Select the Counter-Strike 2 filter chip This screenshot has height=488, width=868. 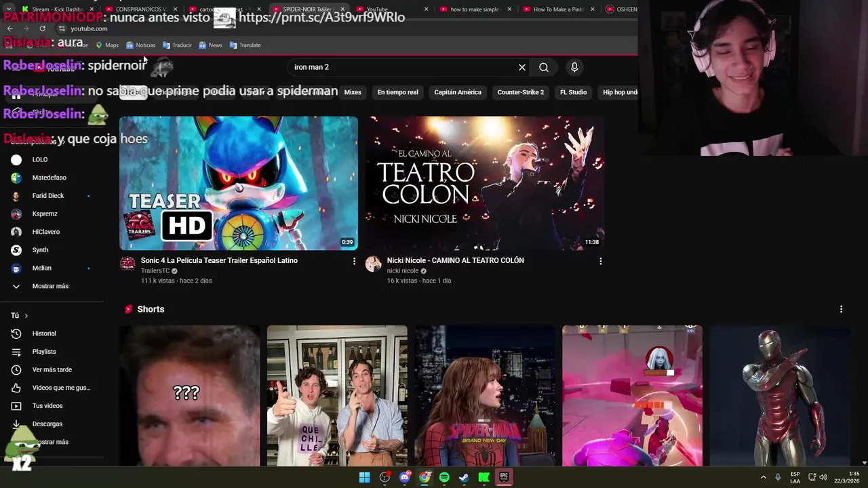(x=521, y=92)
